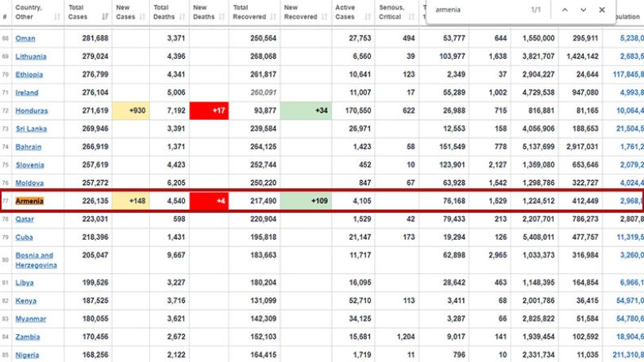Open the Nigeria country link
The height and width of the screenshot is (362, 644).
pos(27,355)
